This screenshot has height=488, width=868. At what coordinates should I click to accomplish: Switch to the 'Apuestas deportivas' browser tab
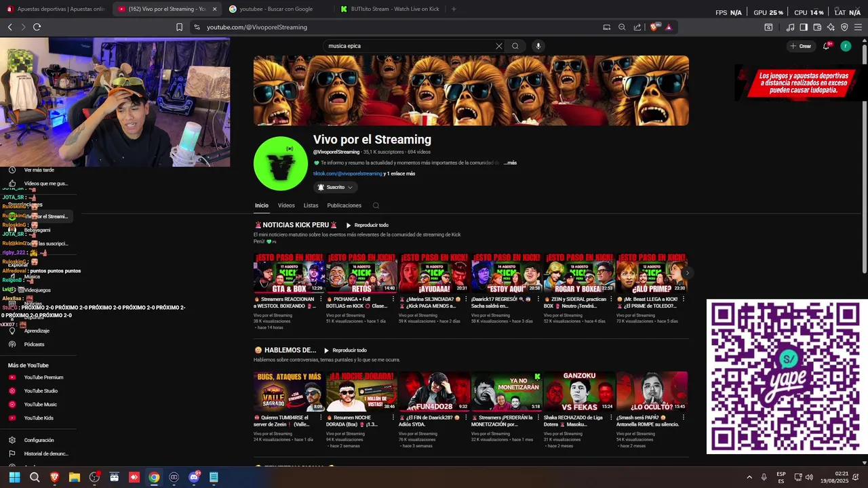point(56,9)
